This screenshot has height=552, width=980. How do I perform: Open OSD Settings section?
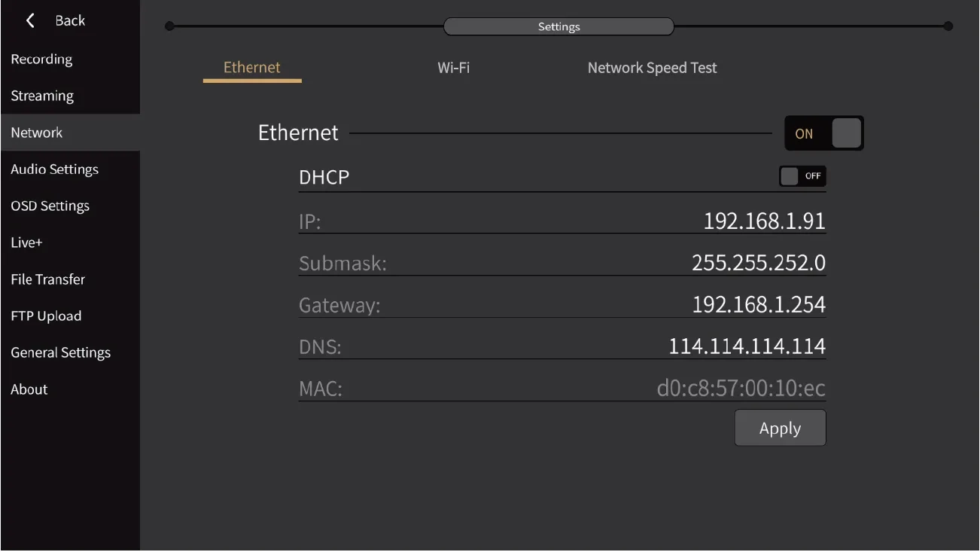[x=50, y=206]
